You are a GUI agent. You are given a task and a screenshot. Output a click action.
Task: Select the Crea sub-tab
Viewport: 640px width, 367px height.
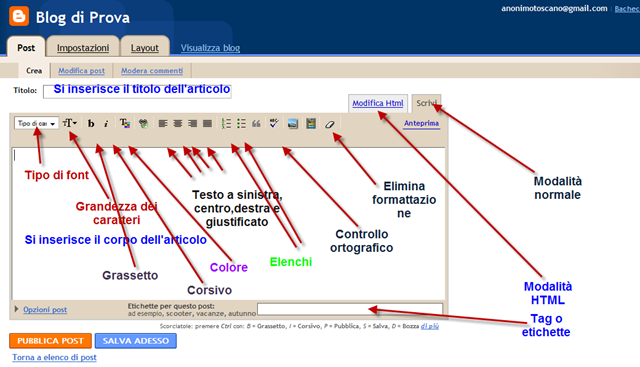(x=34, y=71)
